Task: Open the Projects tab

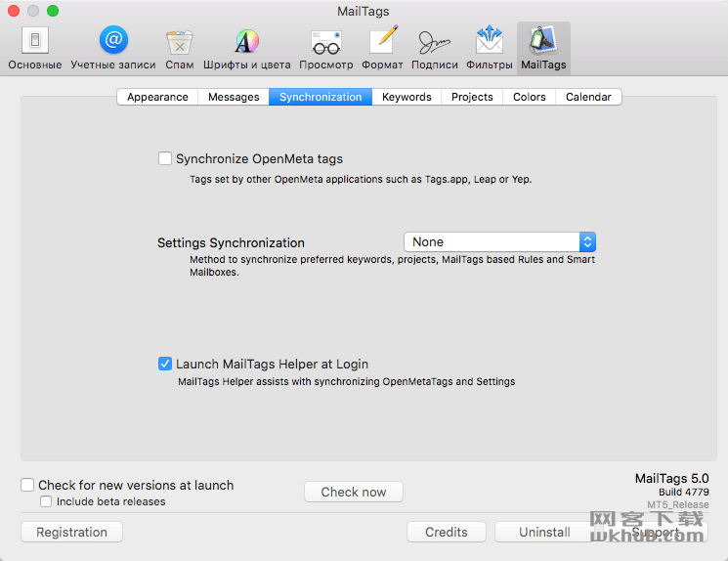Action: pos(472,97)
